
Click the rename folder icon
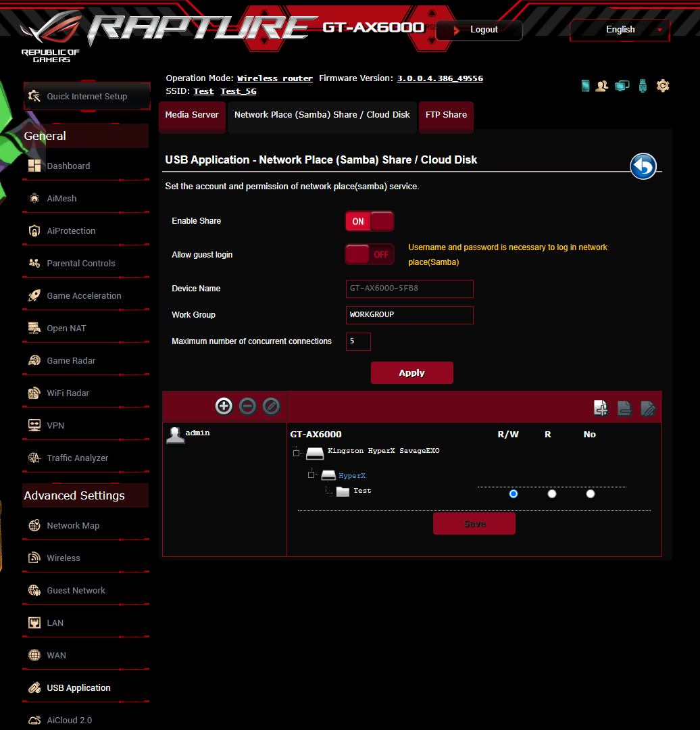pyautogui.click(x=648, y=408)
